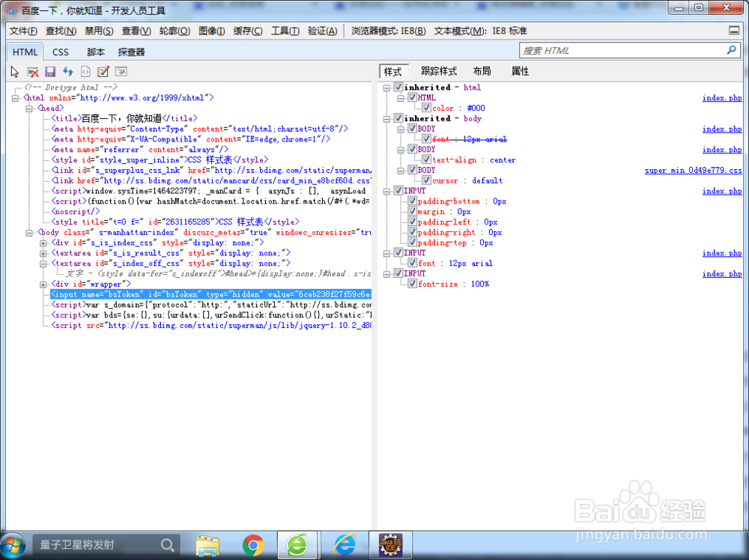Switch to the 脚本 tab
749x560 pixels.
click(96, 52)
